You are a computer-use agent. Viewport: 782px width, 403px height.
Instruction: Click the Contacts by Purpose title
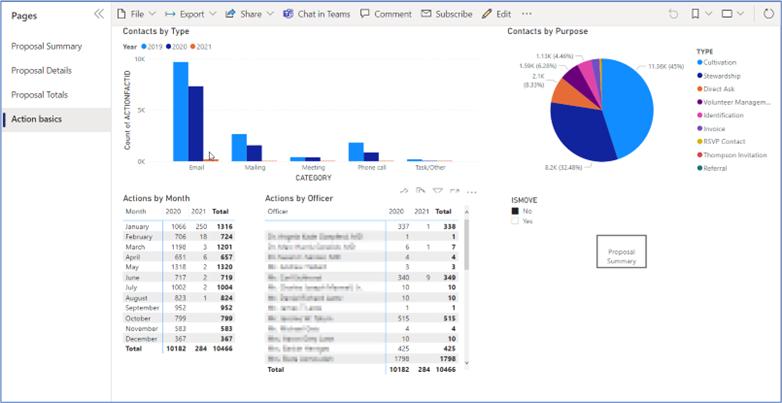(x=548, y=31)
